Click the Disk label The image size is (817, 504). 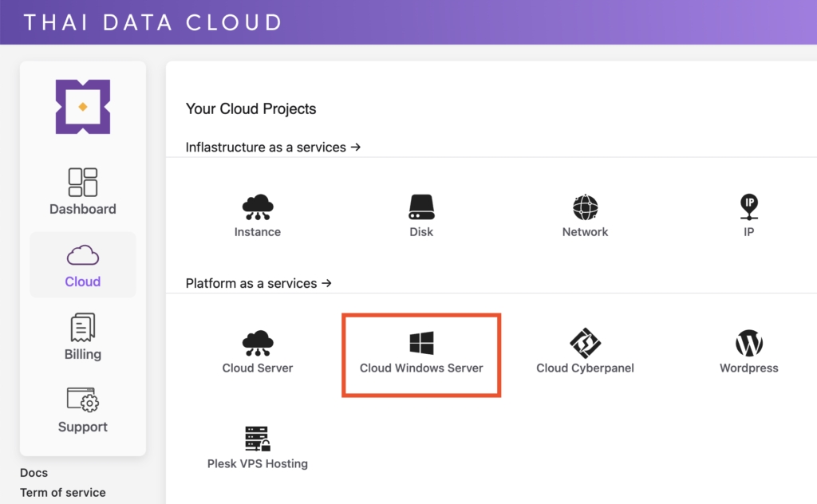421,232
